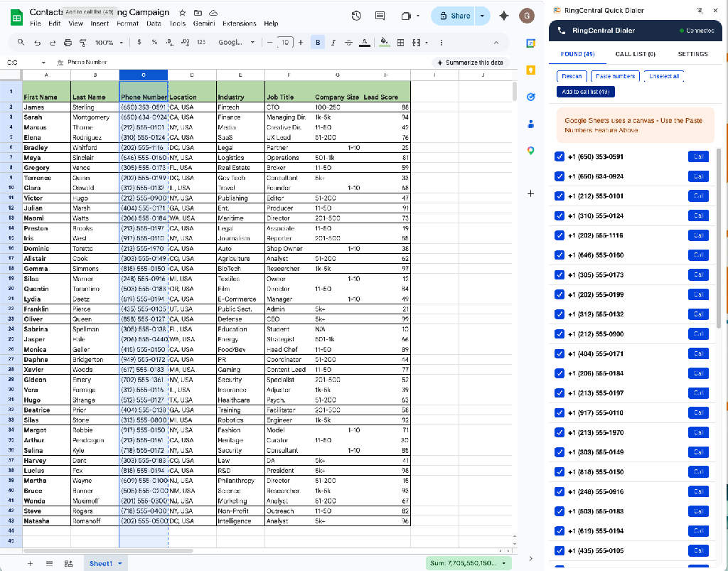Check cloud save status icon
The height and width of the screenshot is (571, 728).
tap(213, 13)
